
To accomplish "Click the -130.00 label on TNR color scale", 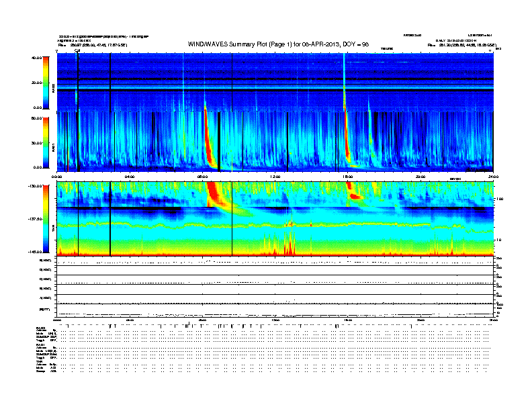I will [35, 185].
